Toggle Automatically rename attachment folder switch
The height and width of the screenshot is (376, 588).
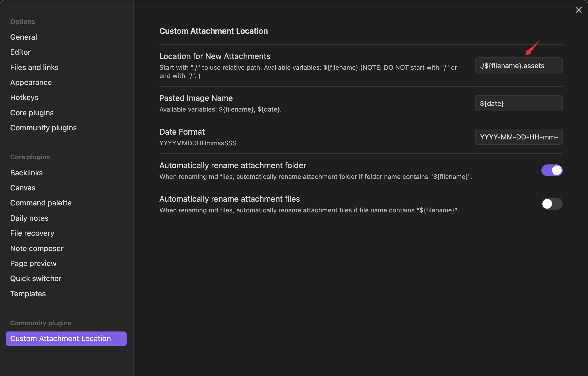pyautogui.click(x=552, y=170)
